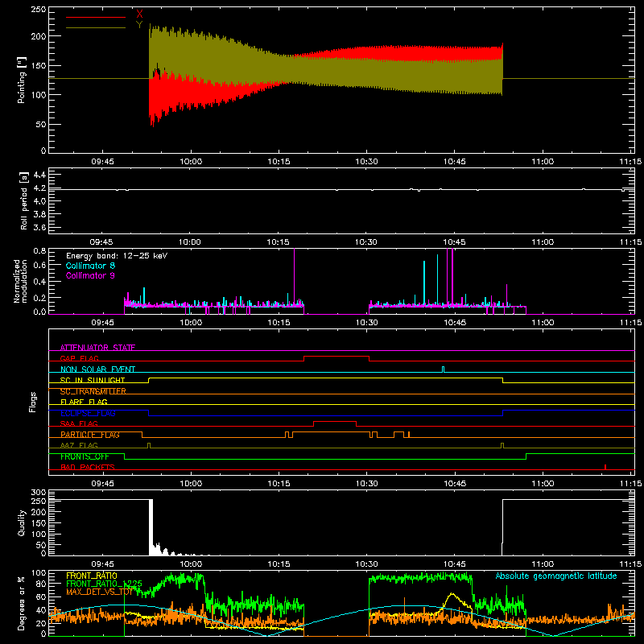Select the Energy band: 12-25 keV label
The width and height of the screenshot is (644, 644).
point(117,256)
